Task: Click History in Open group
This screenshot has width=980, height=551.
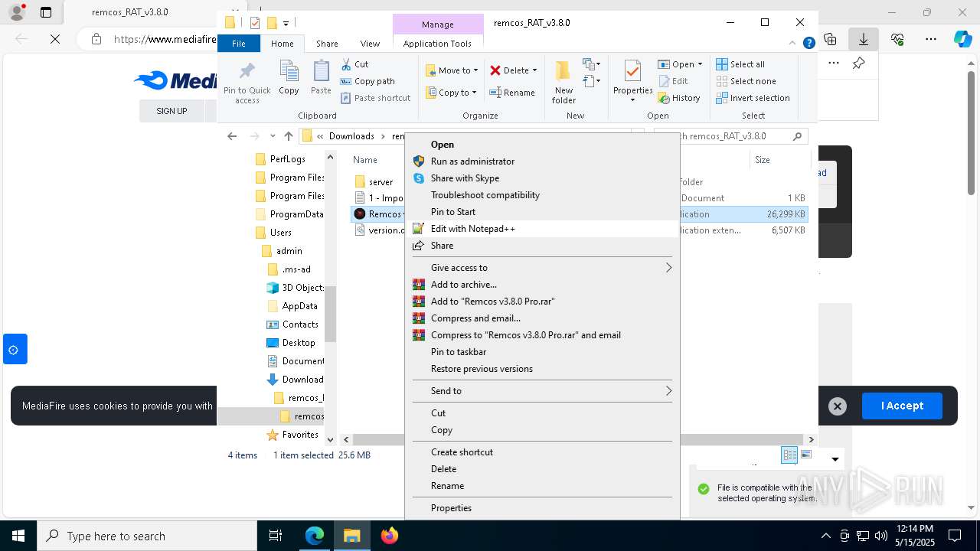Action: coord(678,98)
